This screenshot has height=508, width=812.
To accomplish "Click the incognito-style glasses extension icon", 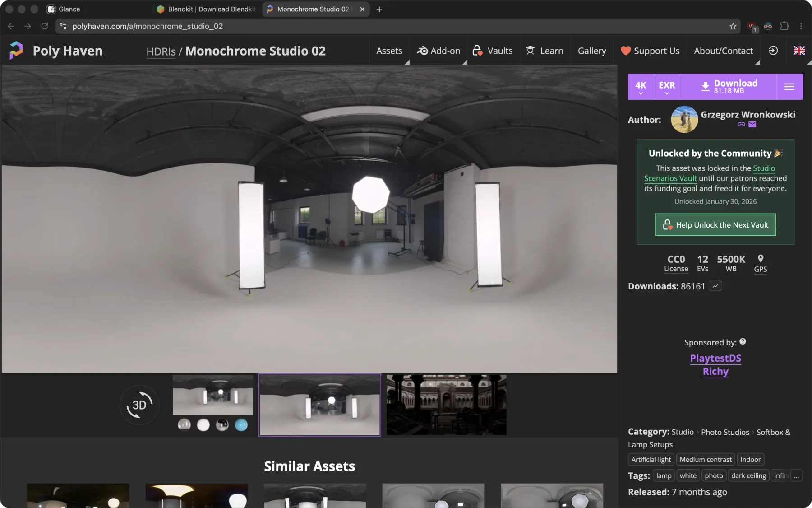I will coord(768,26).
